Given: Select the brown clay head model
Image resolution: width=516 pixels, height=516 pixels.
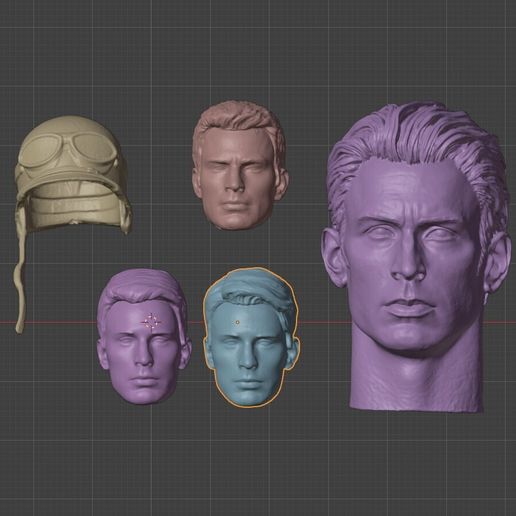Looking at the screenshot, I should [x=240, y=166].
